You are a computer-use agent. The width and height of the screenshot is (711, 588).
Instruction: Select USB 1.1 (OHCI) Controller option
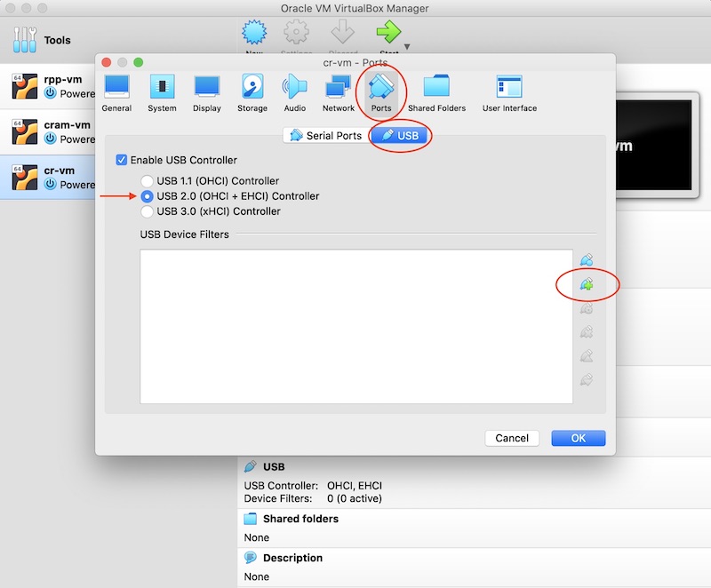click(148, 181)
